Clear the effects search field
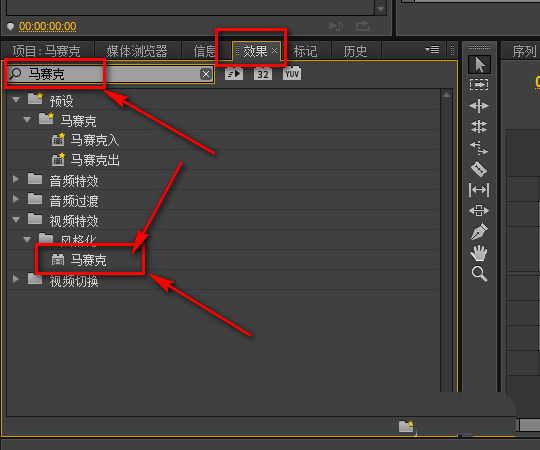The image size is (540, 450). [x=206, y=74]
